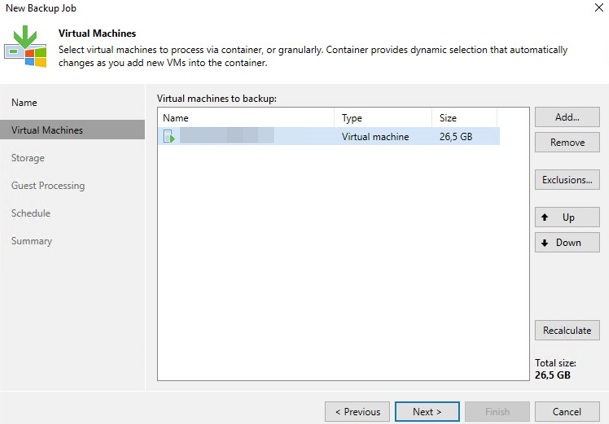Screen dimensions: 609x424
Task: Click the Add... button
Action: (567, 118)
